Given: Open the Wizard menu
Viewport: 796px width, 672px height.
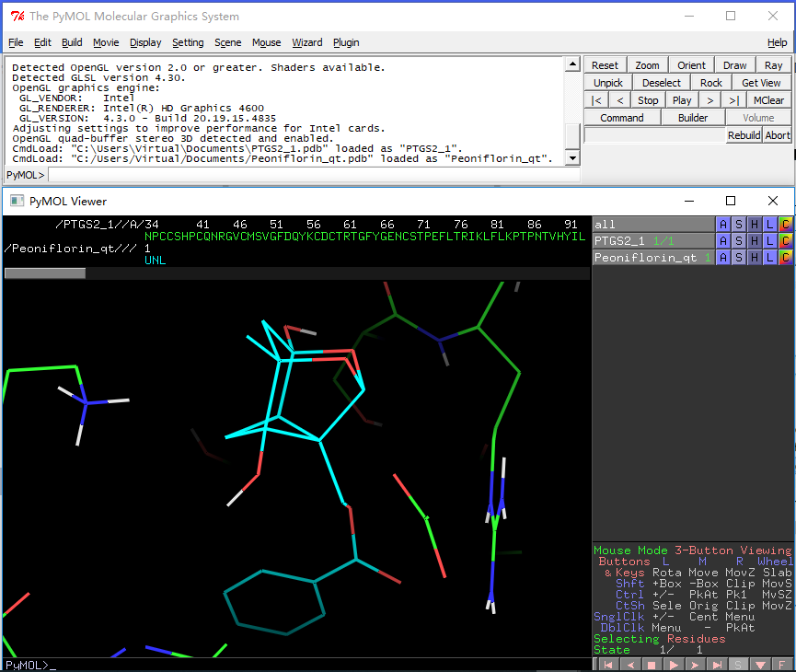Looking at the screenshot, I should pyautogui.click(x=306, y=42).
